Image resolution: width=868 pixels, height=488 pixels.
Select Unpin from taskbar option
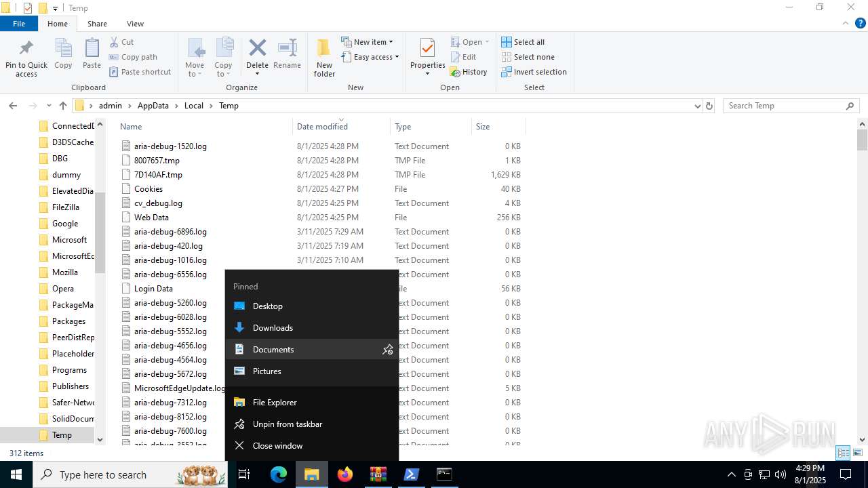click(x=287, y=424)
